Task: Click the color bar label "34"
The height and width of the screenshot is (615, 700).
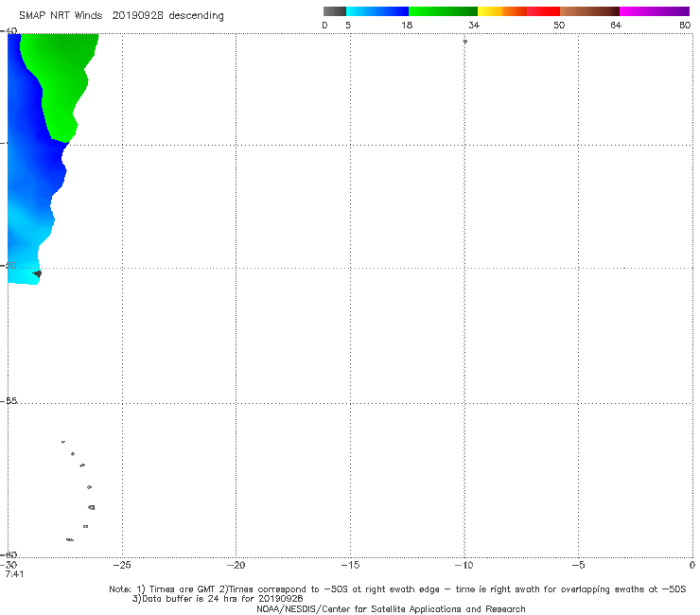Action: click(x=474, y=25)
